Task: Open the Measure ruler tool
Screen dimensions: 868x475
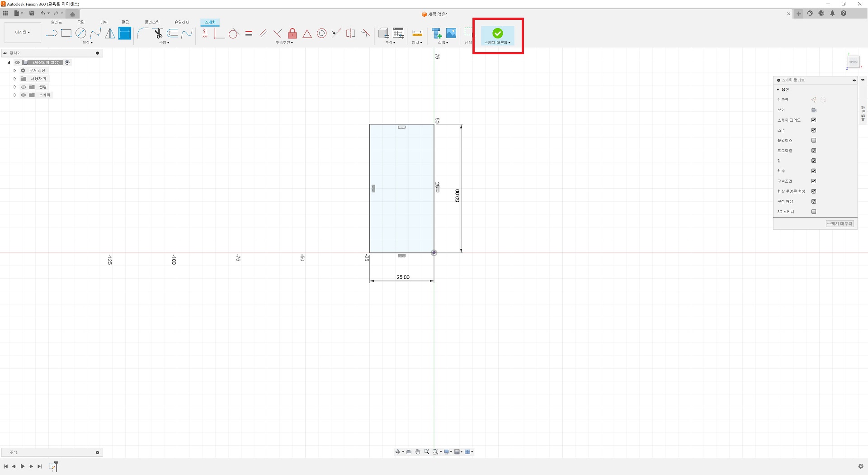Action: pos(417,33)
